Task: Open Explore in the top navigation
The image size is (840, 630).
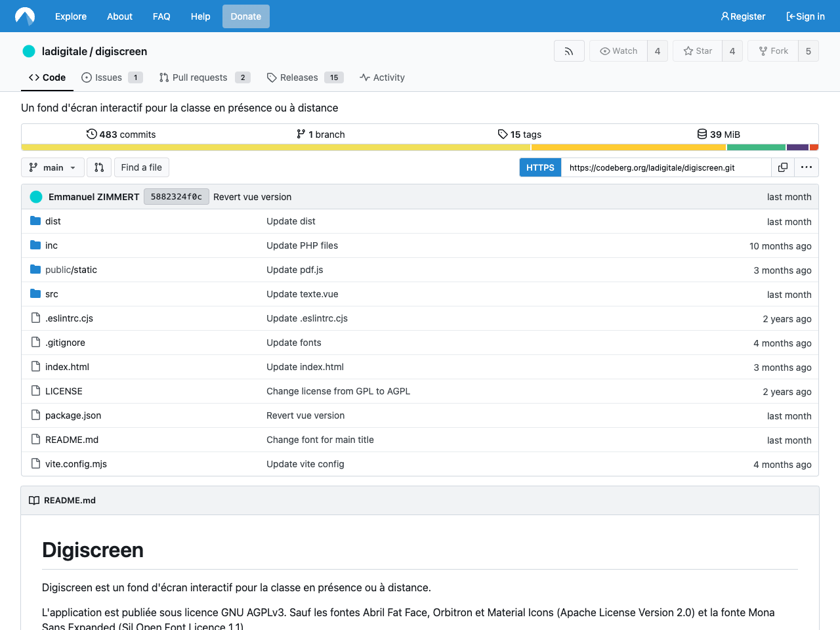Action: pyautogui.click(x=71, y=16)
